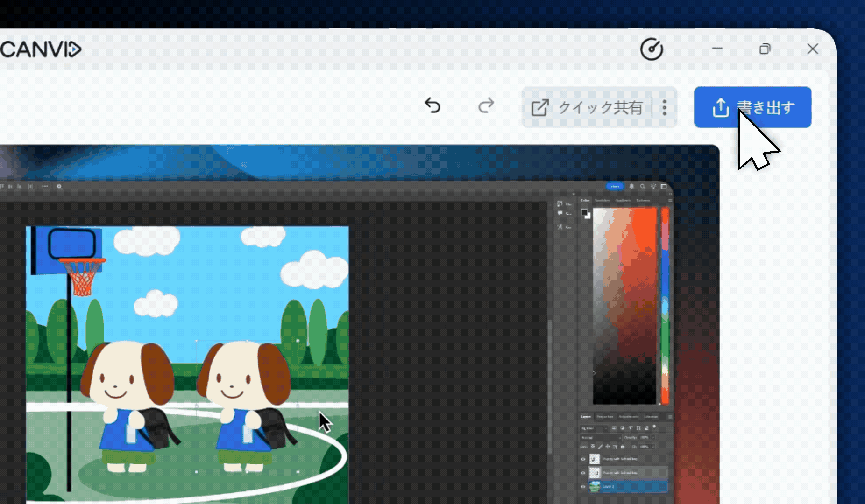Open the Adjustments panel tab
This screenshot has width=865, height=504.
(628, 417)
